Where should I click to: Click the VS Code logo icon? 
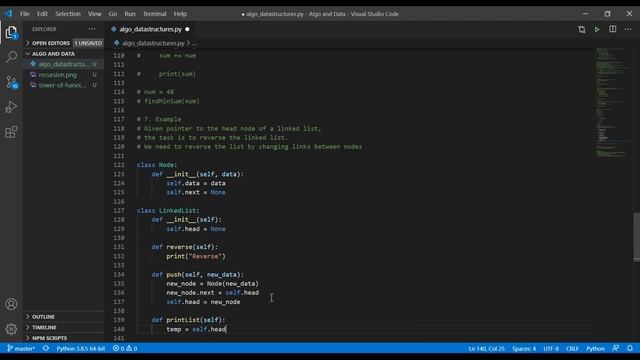pyautogui.click(x=8, y=13)
